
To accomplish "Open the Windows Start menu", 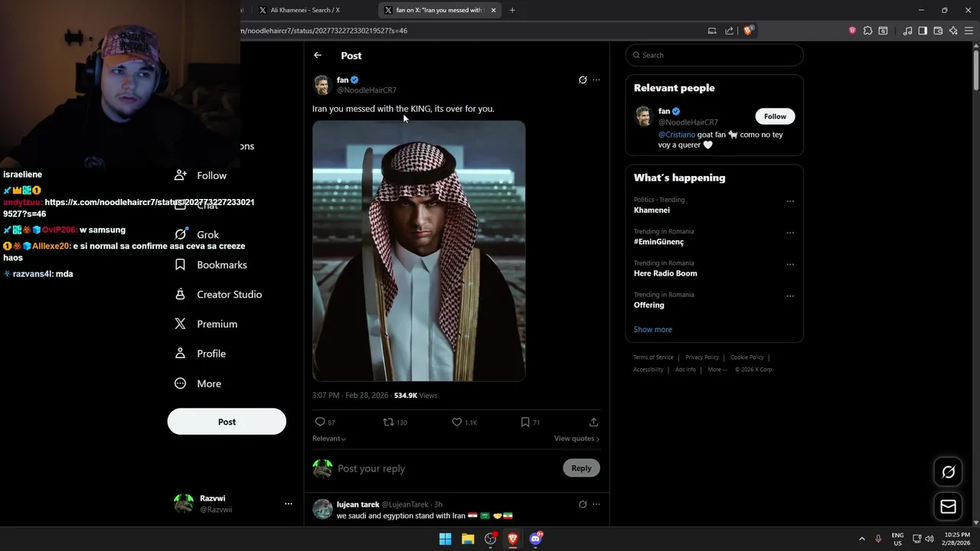I will pyautogui.click(x=445, y=539).
